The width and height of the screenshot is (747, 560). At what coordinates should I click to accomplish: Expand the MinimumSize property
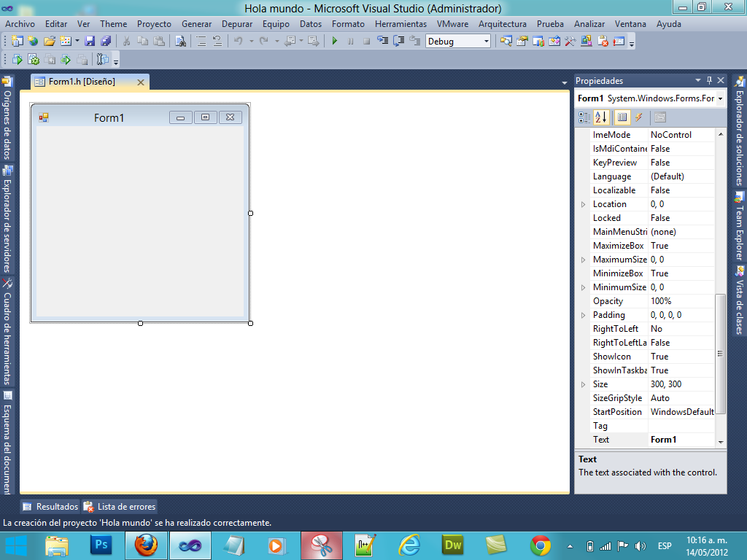583,287
